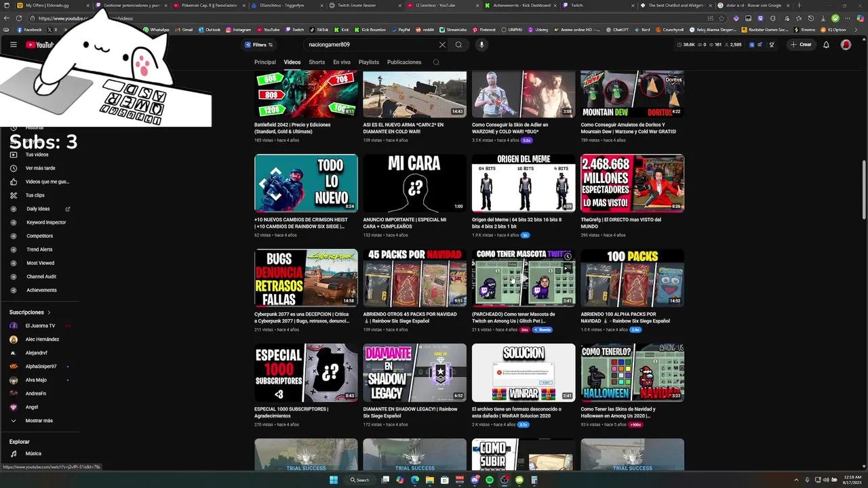Open El Juanma TV subscription channel

coord(39,326)
